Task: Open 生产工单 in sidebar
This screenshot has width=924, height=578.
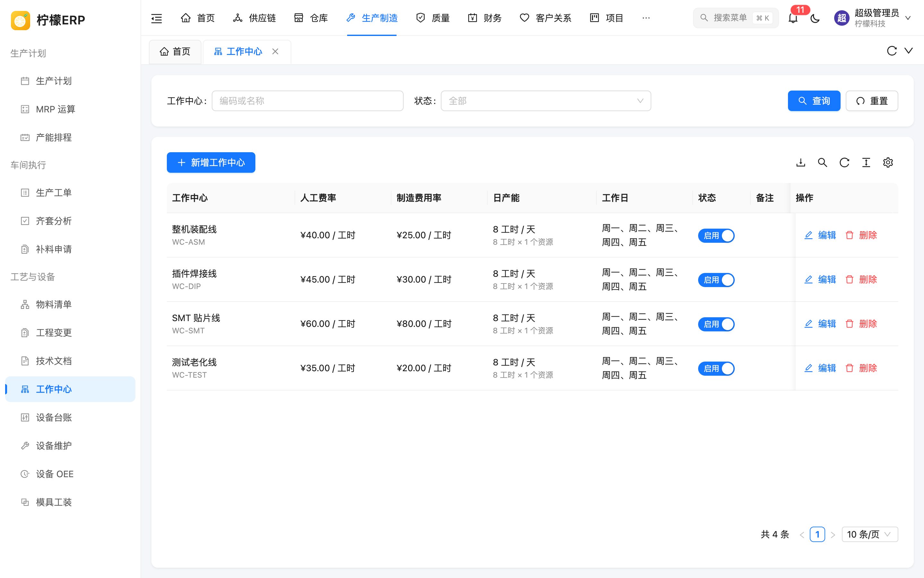Action: click(70, 193)
